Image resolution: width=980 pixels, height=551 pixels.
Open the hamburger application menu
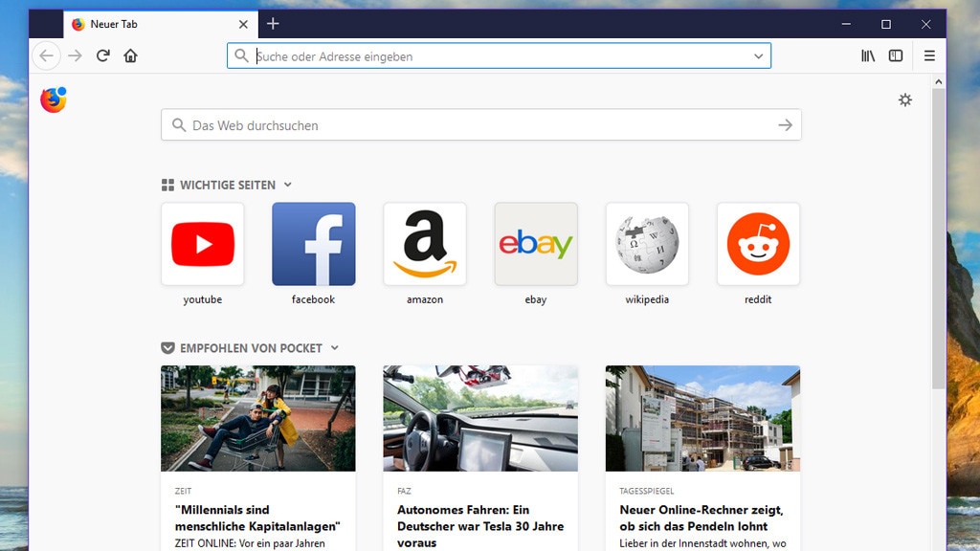[929, 56]
